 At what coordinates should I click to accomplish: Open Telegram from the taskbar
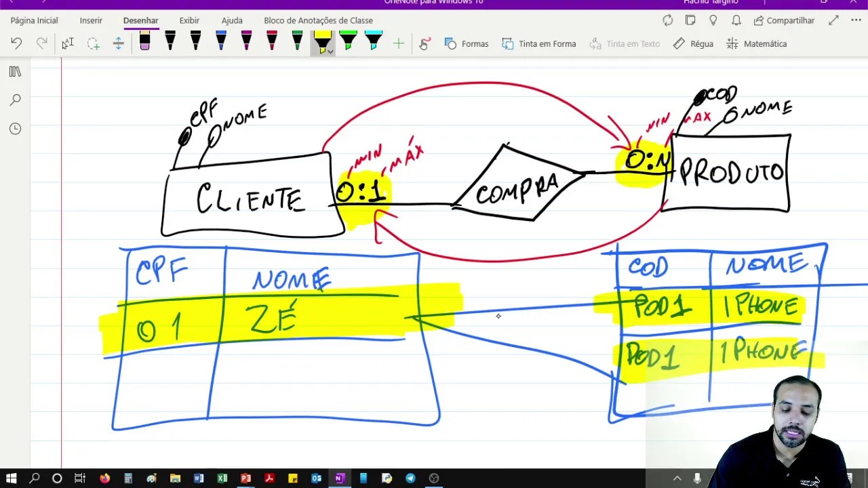[410, 479]
